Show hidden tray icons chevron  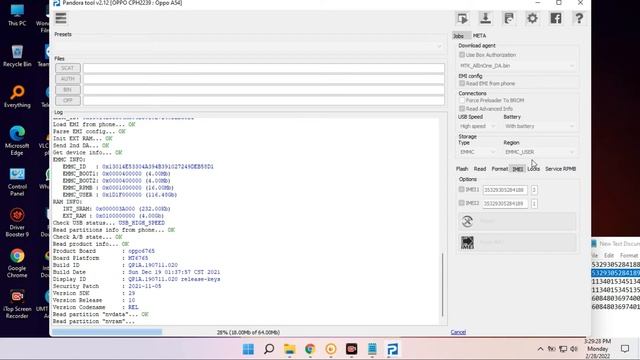click(540, 349)
